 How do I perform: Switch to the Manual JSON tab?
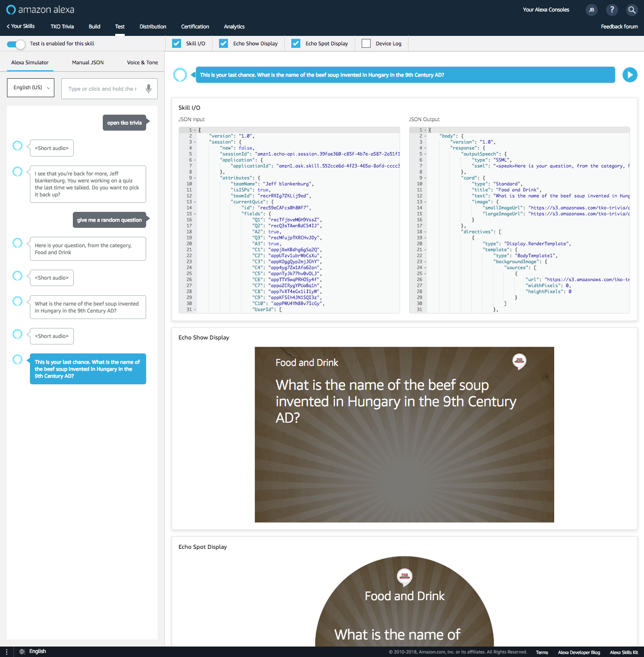(88, 63)
